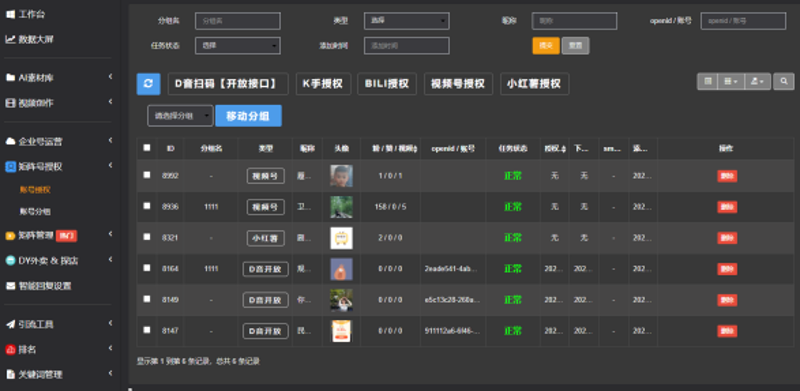Click the avatar thumbnail for ID 8147

point(341,331)
